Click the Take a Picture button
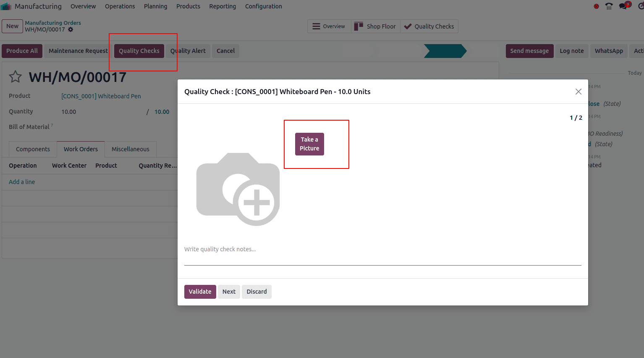The height and width of the screenshot is (358, 644). [309, 143]
